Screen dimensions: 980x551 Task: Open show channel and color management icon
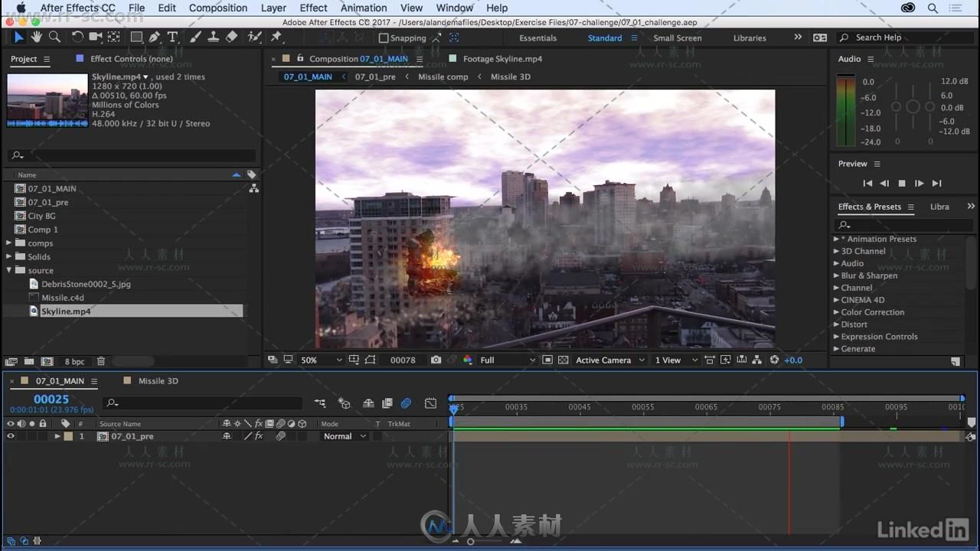click(468, 360)
